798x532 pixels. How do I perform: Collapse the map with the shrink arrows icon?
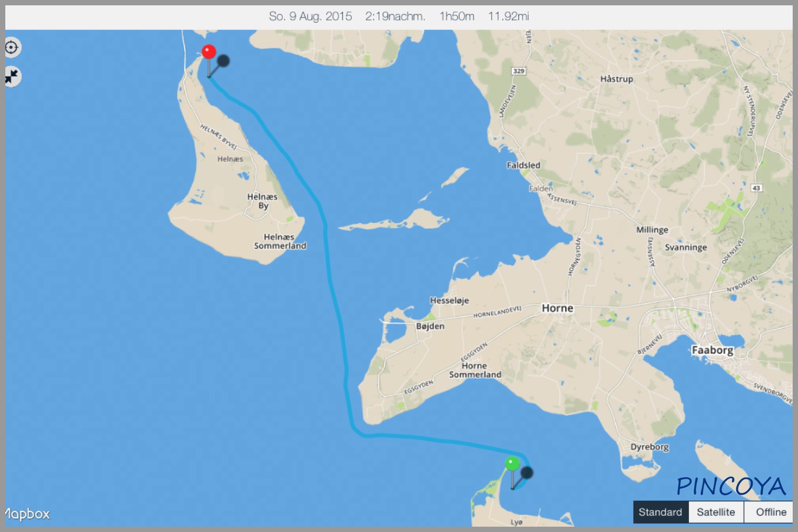(12, 77)
